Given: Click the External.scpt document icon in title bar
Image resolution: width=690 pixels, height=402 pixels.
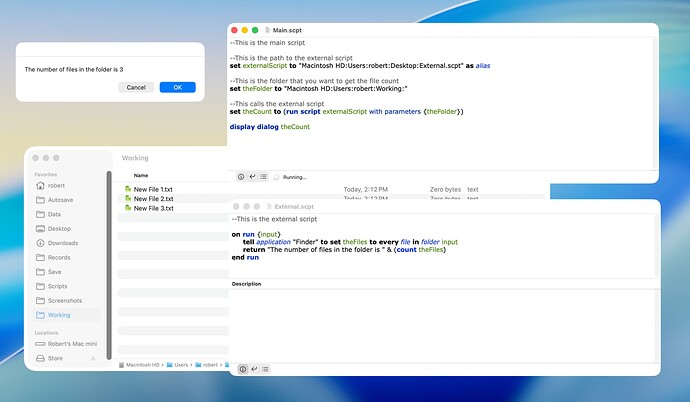Looking at the screenshot, I should pos(269,206).
